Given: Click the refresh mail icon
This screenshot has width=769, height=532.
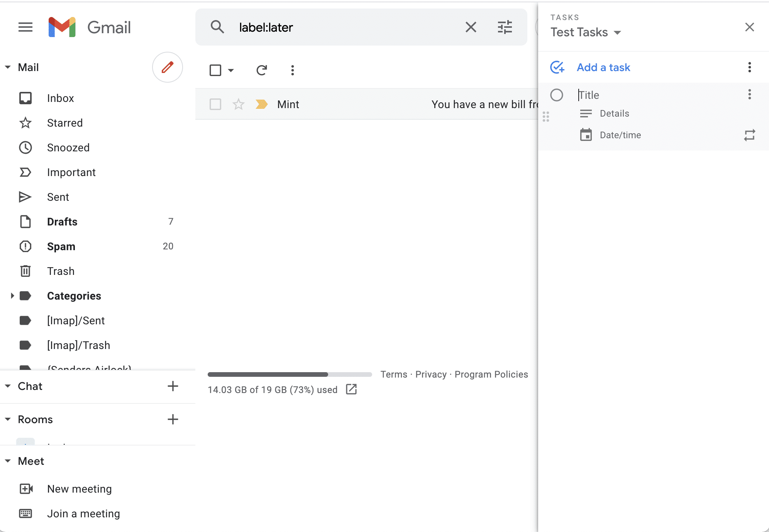Looking at the screenshot, I should click(261, 70).
